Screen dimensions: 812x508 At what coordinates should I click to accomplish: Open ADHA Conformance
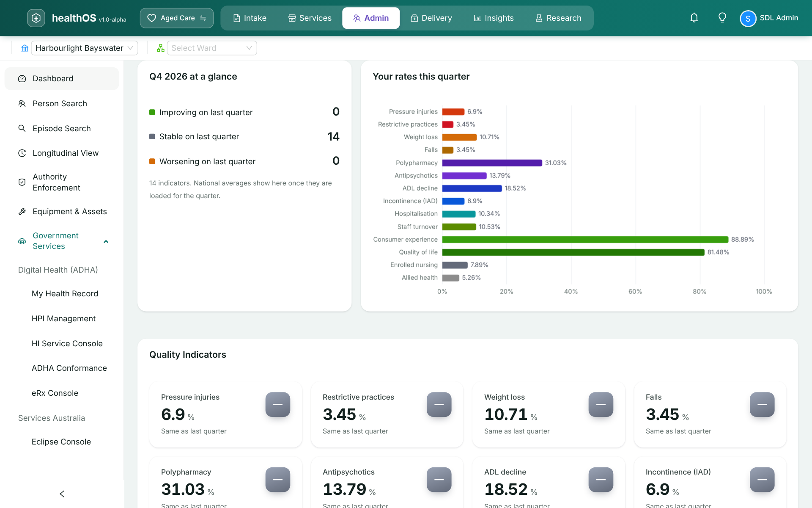(x=69, y=368)
